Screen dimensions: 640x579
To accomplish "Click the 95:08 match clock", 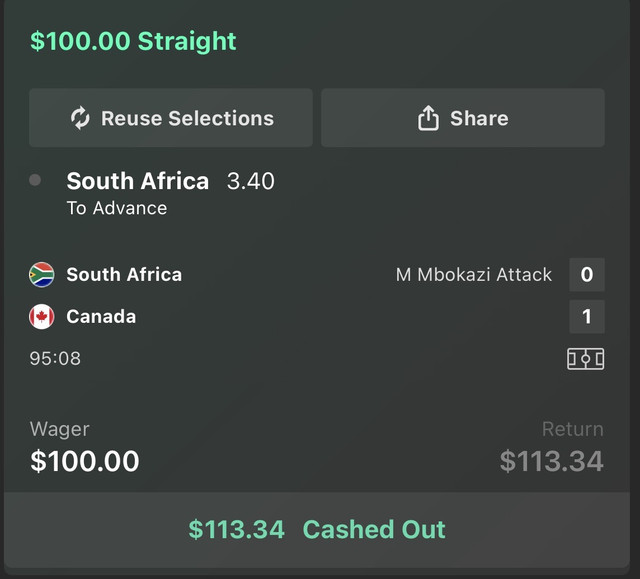I will [55, 359].
